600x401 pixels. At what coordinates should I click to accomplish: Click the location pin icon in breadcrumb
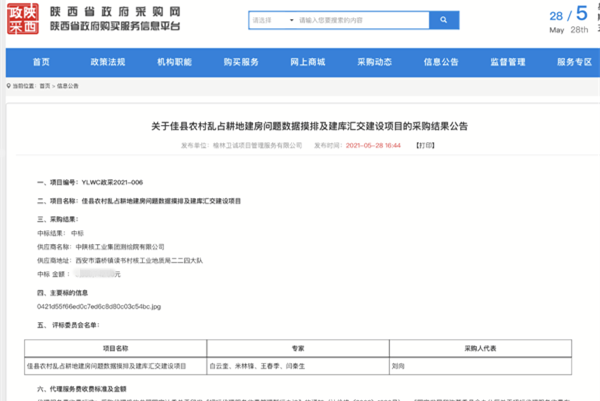click(7, 87)
